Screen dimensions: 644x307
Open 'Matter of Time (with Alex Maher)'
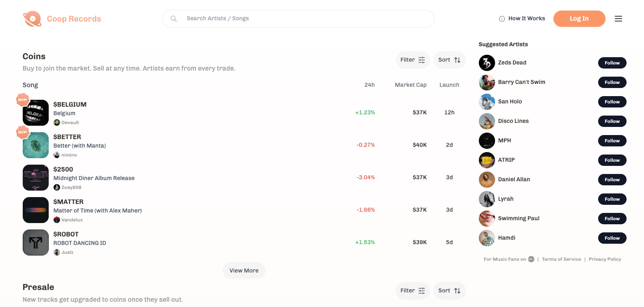(x=97, y=210)
